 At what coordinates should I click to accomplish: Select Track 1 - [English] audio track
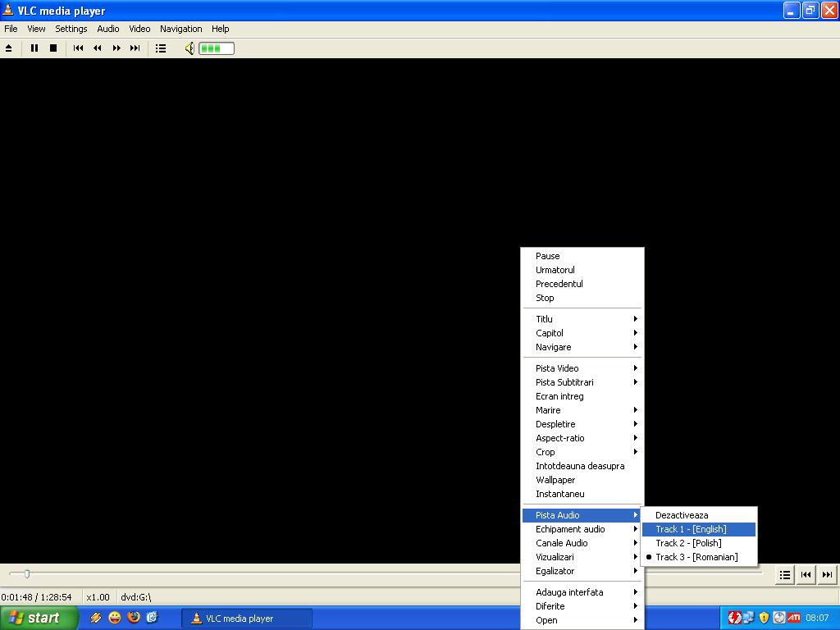coord(691,529)
